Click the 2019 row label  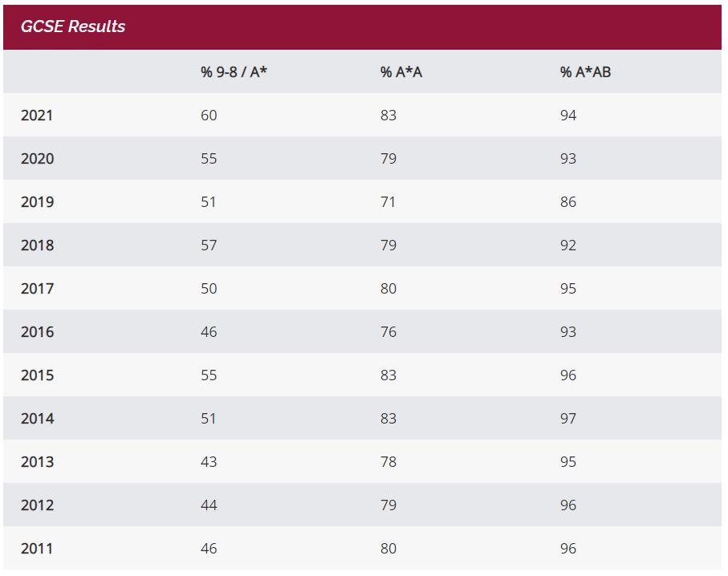click(x=37, y=202)
